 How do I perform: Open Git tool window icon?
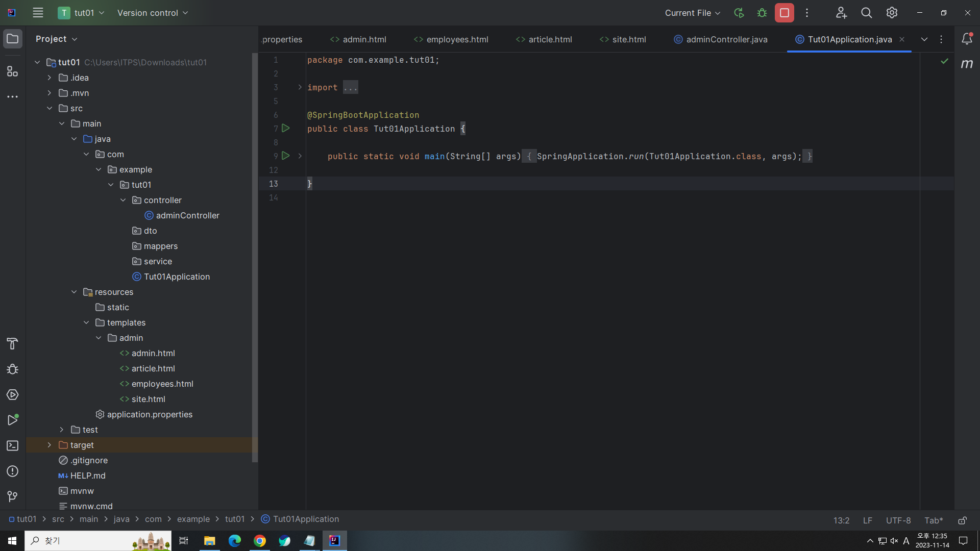pyautogui.click(x=12, y=496)
